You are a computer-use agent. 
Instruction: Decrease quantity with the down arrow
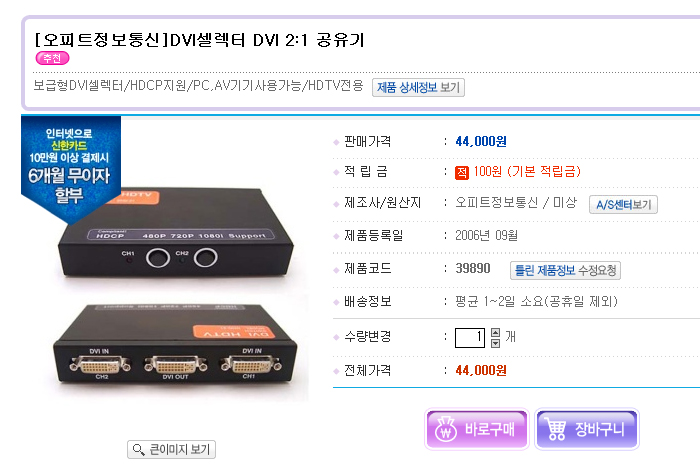(x=495, y=343)
